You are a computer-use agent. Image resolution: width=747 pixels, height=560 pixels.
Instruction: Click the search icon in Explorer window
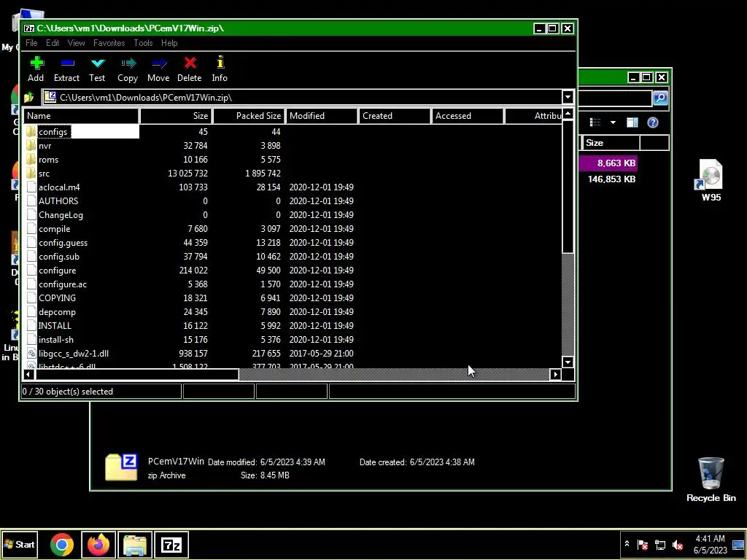660,98
